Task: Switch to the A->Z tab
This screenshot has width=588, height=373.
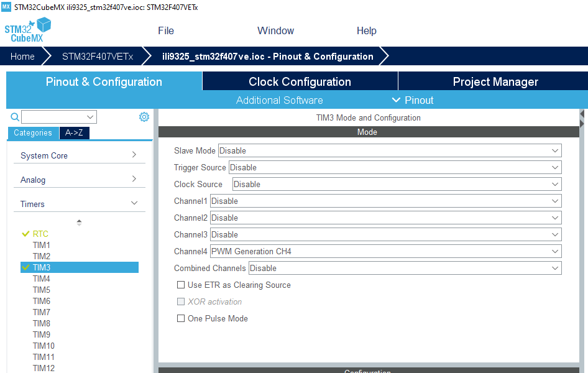Action: pyautogui.click(x=74, y=132)
